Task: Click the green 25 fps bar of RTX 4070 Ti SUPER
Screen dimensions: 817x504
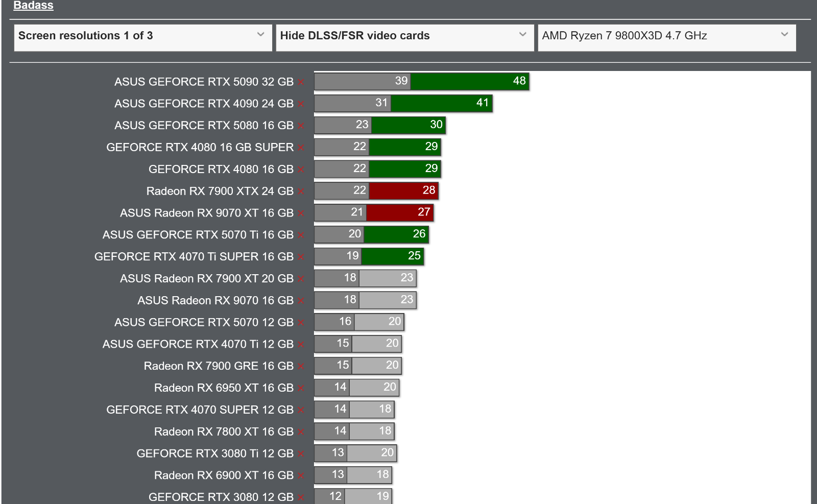Action: pos(393,256)
